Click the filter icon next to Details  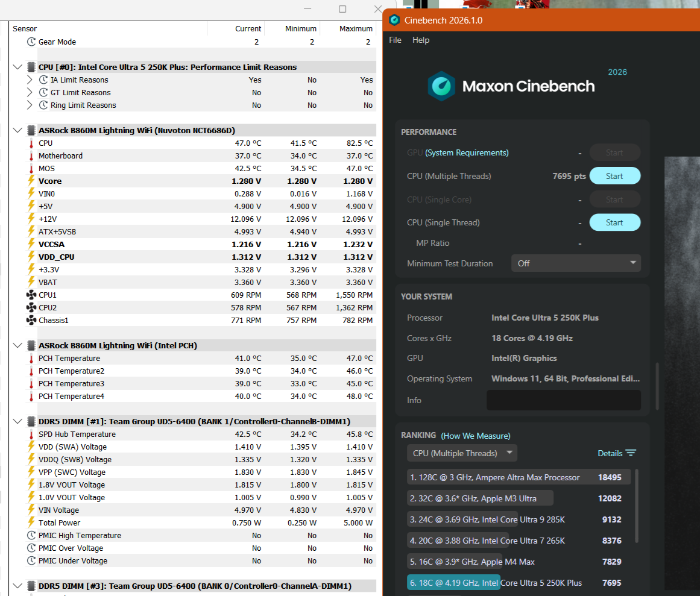[631, 453]
